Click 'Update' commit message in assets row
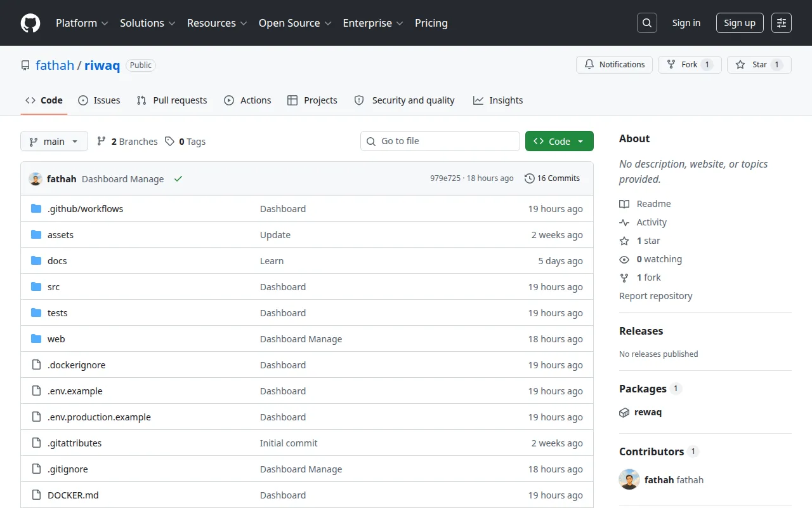The image size is (812, 508). (x=275, y=234)
